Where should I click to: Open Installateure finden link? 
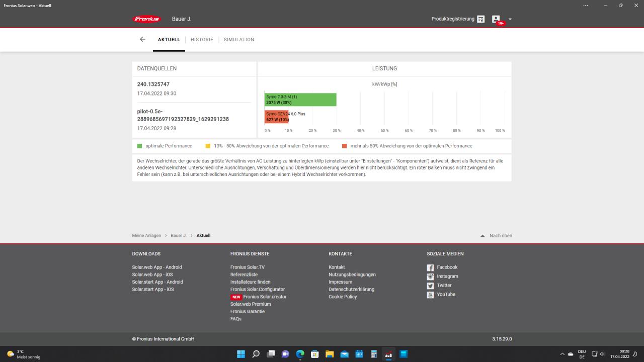[251, 282]
